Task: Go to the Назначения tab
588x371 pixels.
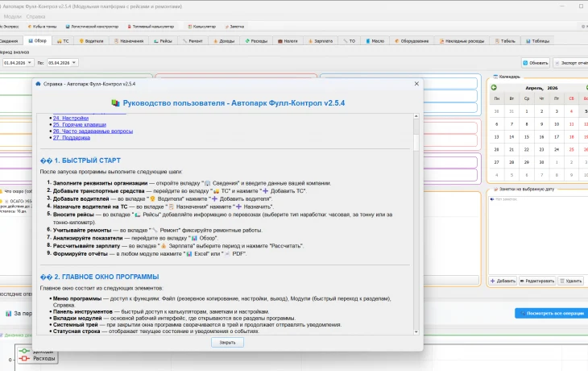Action: (x=129, y=41)
